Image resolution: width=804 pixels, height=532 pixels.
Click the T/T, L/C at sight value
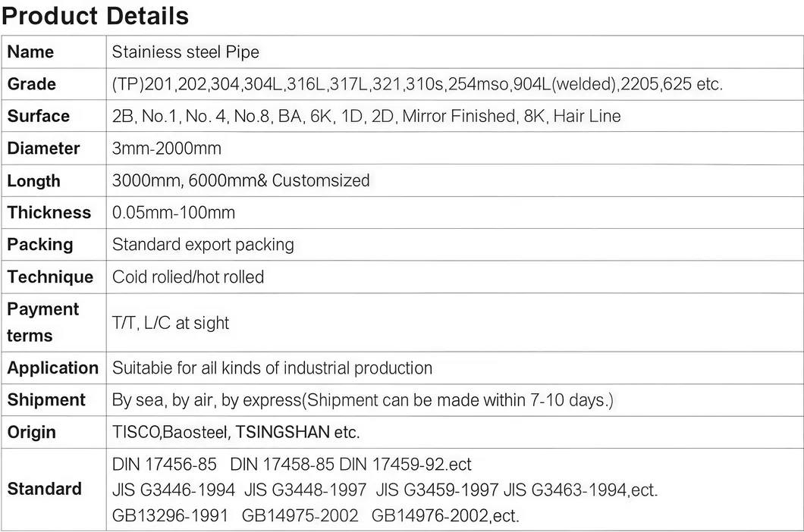pyautogui.click(x=171, y=323)
